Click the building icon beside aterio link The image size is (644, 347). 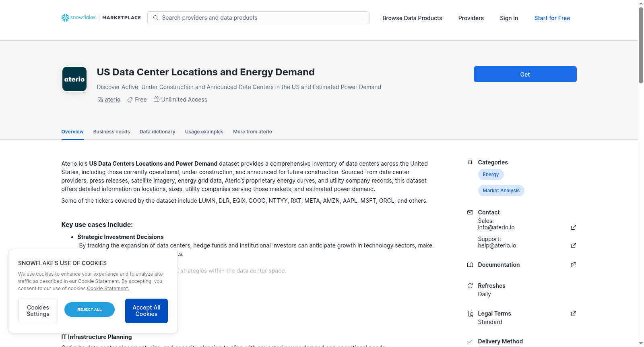(x=100, y=100)
